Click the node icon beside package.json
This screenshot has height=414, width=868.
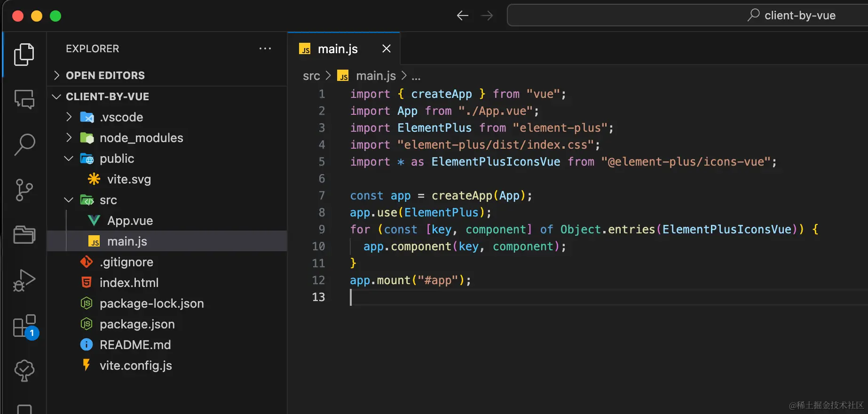pyautogui.click(x=87, y=324)
